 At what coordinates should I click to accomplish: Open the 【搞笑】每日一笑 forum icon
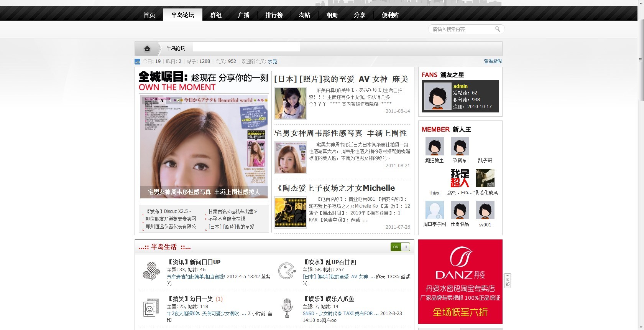tap(151, 307)
